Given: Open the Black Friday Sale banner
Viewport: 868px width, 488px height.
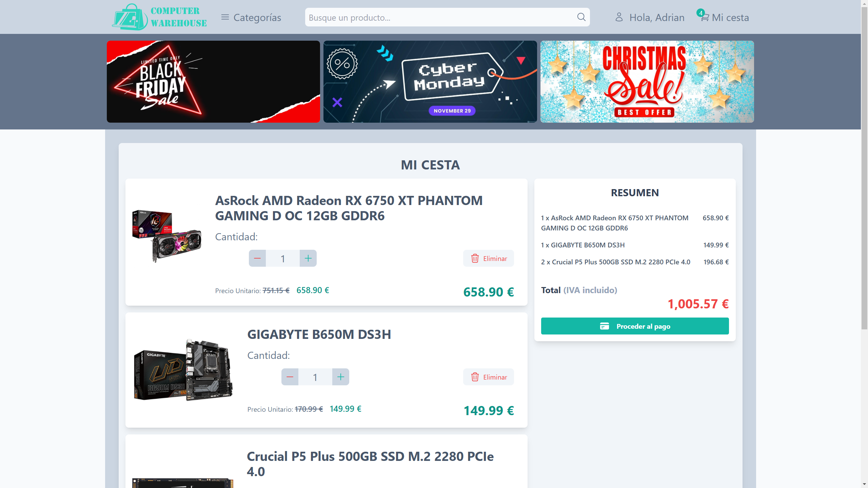Looking at the screenshot, I should 213,82.
